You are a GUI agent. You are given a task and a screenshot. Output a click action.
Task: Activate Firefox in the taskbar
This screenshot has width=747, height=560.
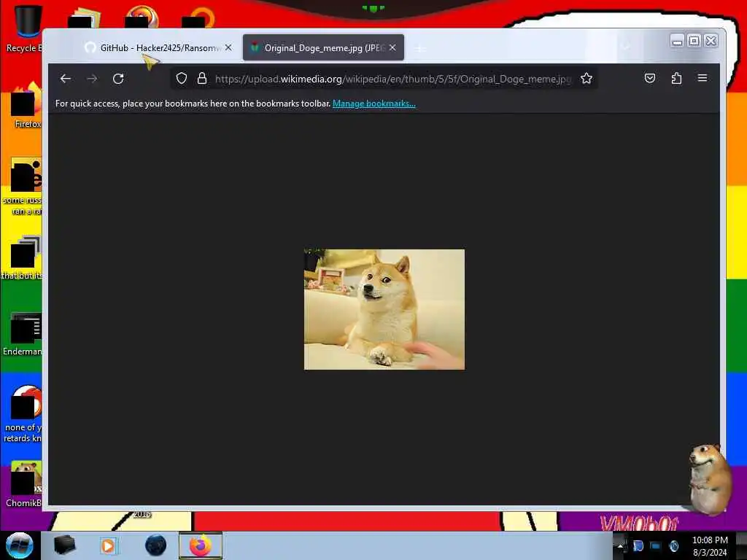[201, 545]
